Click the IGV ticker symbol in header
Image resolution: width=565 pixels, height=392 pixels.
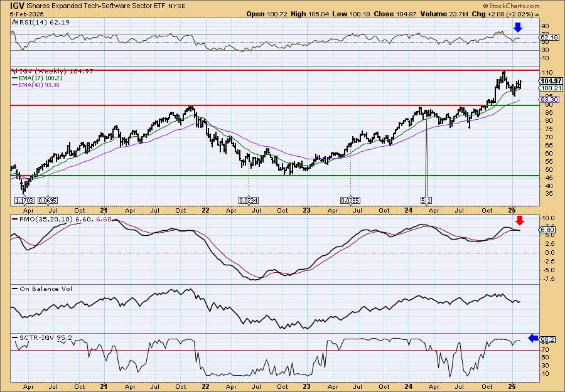coord(18,6)
